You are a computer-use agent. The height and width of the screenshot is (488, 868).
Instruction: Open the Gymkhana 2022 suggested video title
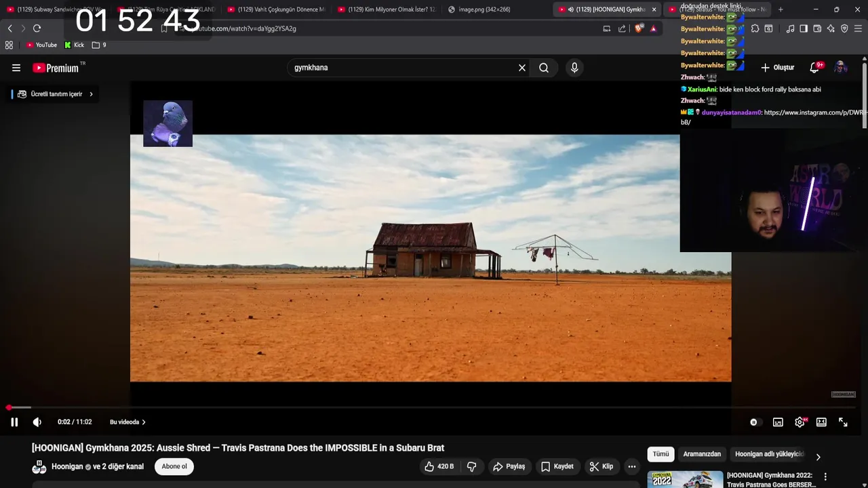coord(771,480)
